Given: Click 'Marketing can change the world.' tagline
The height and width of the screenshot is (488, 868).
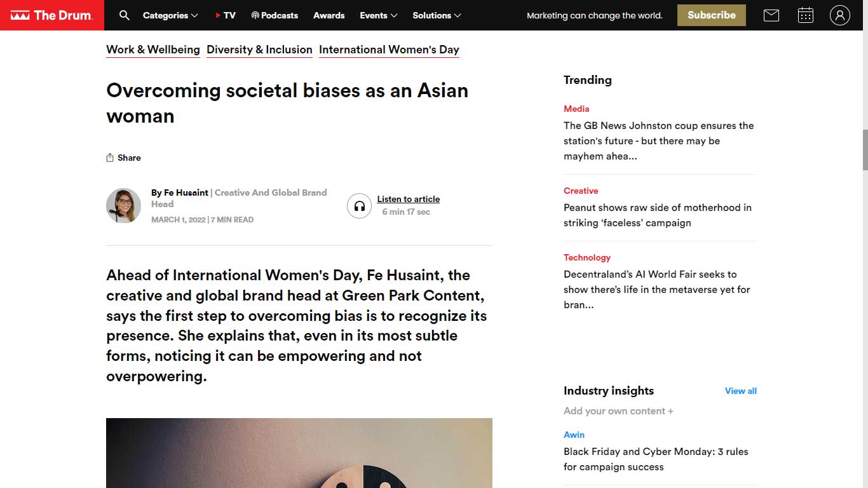Looking at the screenshot, I should 595,15.
